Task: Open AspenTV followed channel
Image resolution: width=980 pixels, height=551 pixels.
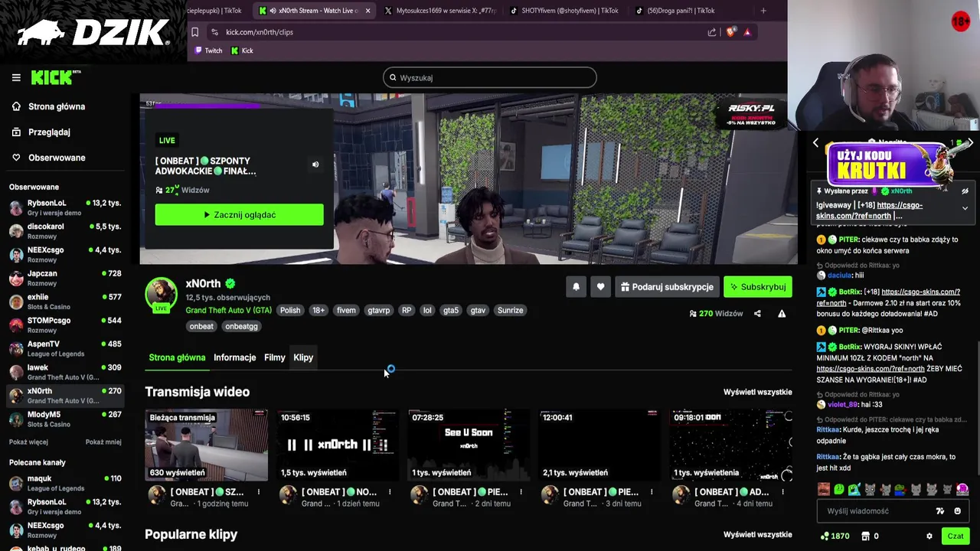Action: pos(65,348)
